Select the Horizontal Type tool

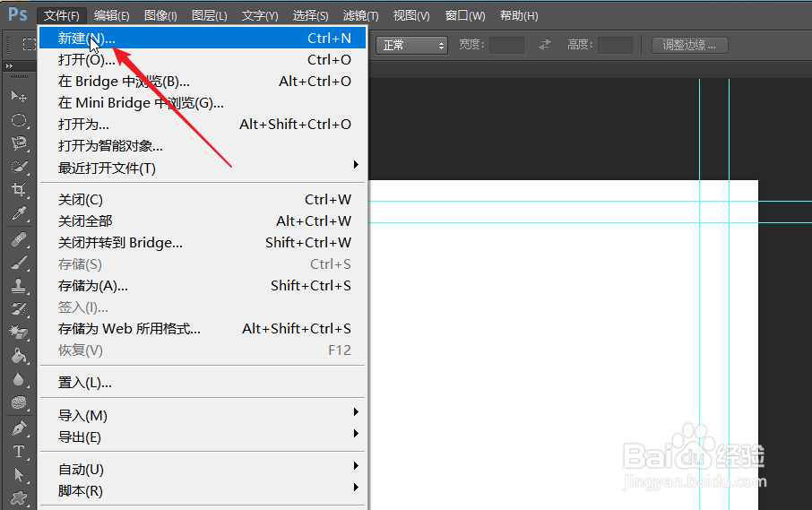[x=19, y=452]
